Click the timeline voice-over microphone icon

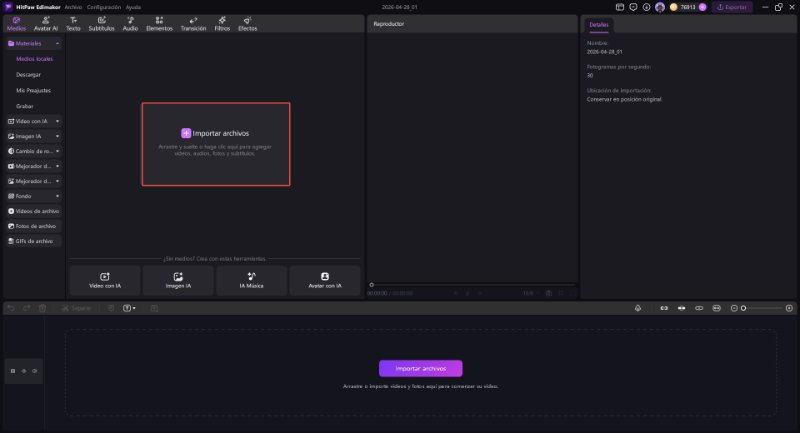[638, 308]
